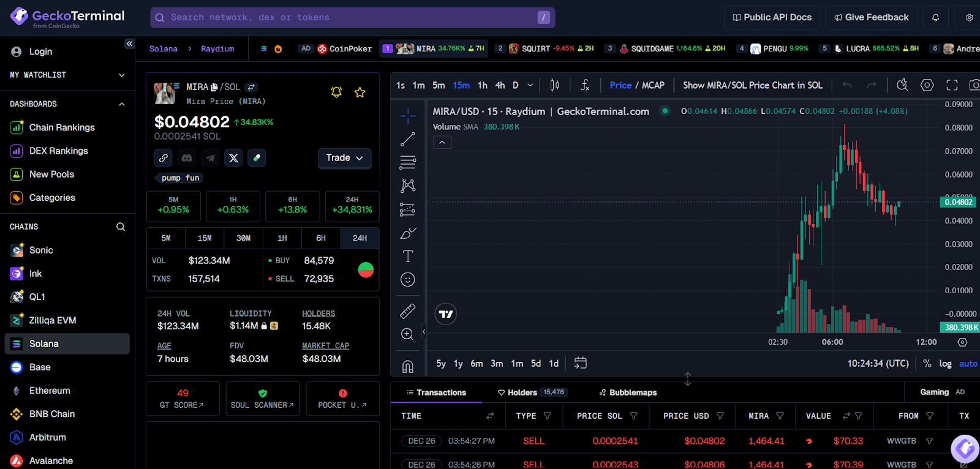Screen dimensions: 980x469
Task: Focus the search network, dex or tokens field
Action: pos(353,18)
